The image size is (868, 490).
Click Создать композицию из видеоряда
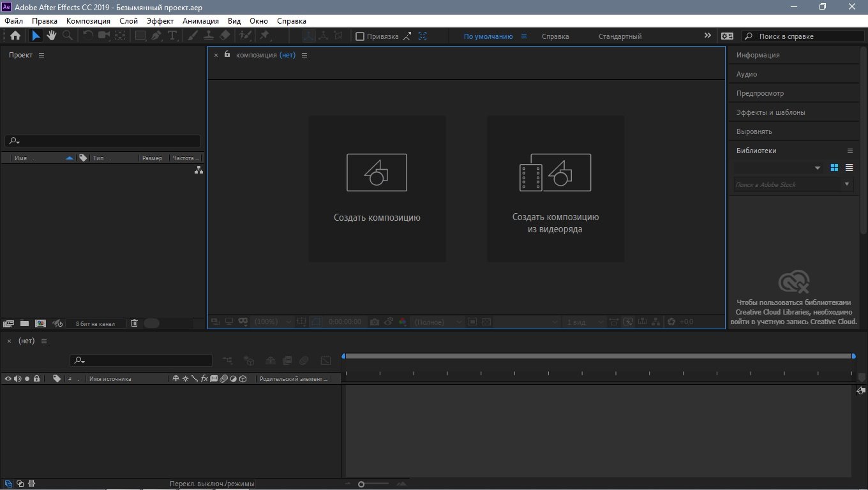pos(556,188)
